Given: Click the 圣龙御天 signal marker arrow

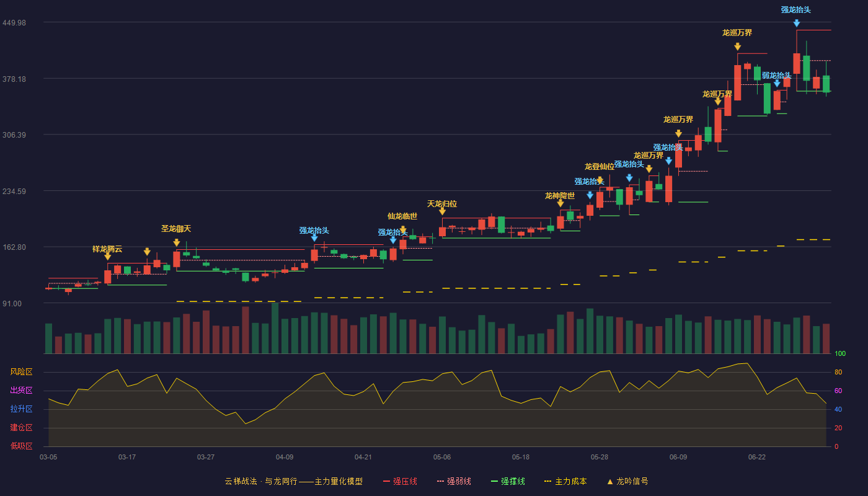Looking at the screenshot, I should [177, 243].
